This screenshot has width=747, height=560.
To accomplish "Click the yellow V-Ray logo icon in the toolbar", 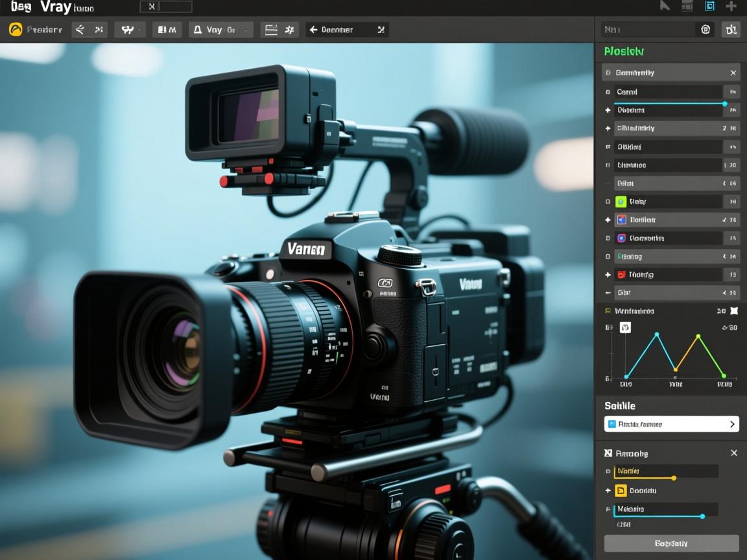I will coord(16,30).
